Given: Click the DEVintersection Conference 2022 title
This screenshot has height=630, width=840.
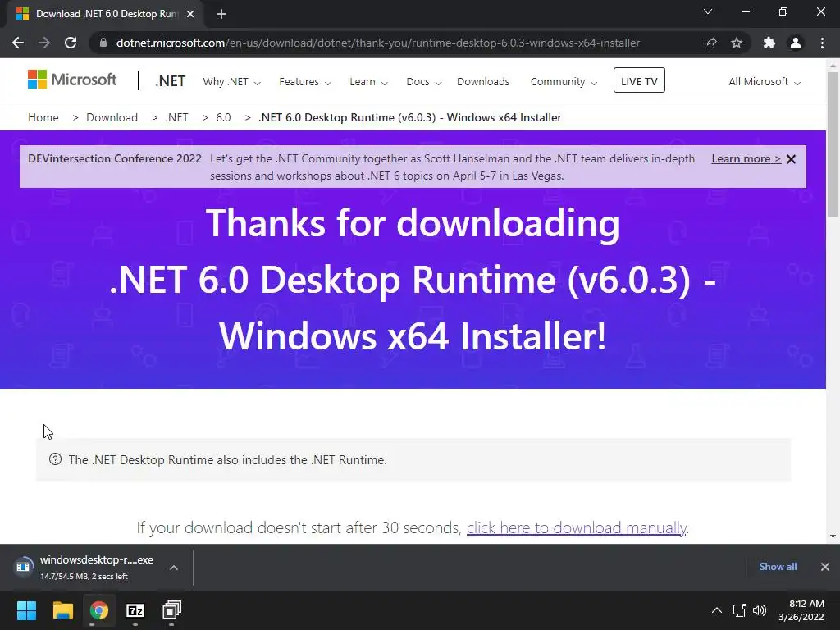Looking at the screenshot, I should click(x=115, y=158).
